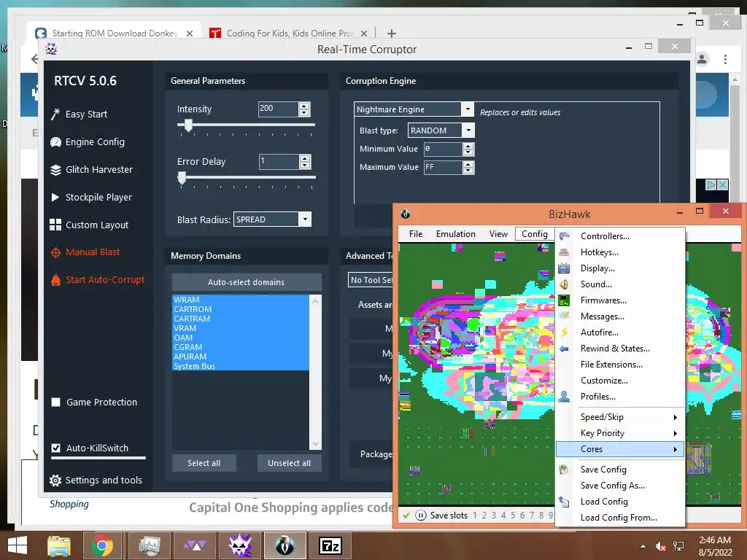Click save slot 1 in BizHawk
This screenshot has width=747, height=560.
(x=475, y=516)
